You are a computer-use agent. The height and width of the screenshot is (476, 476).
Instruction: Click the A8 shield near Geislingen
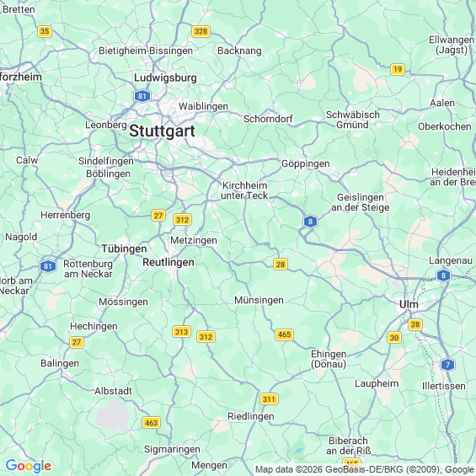pos(310,222)
